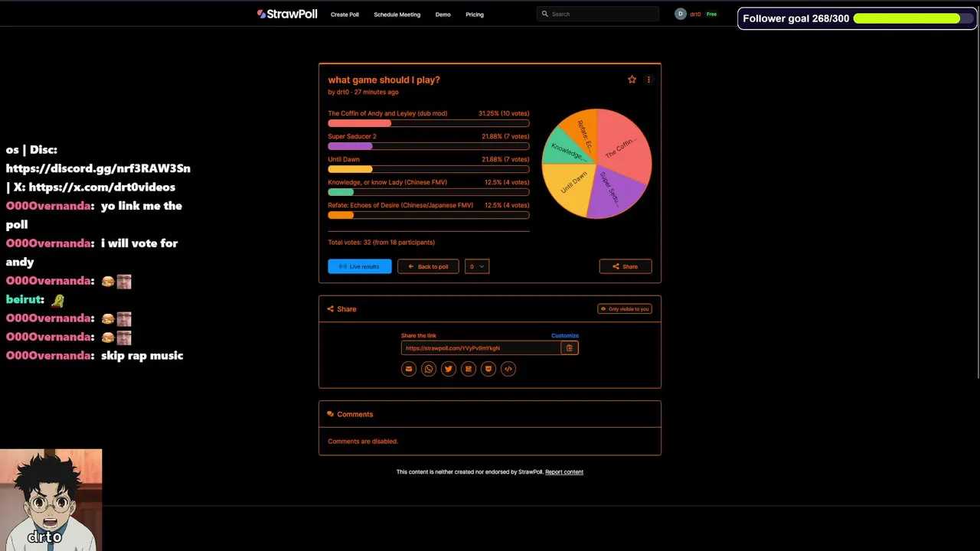The image size is (980, 551).
Task: Open the drt0 user avatar
Action: point(681,14)
